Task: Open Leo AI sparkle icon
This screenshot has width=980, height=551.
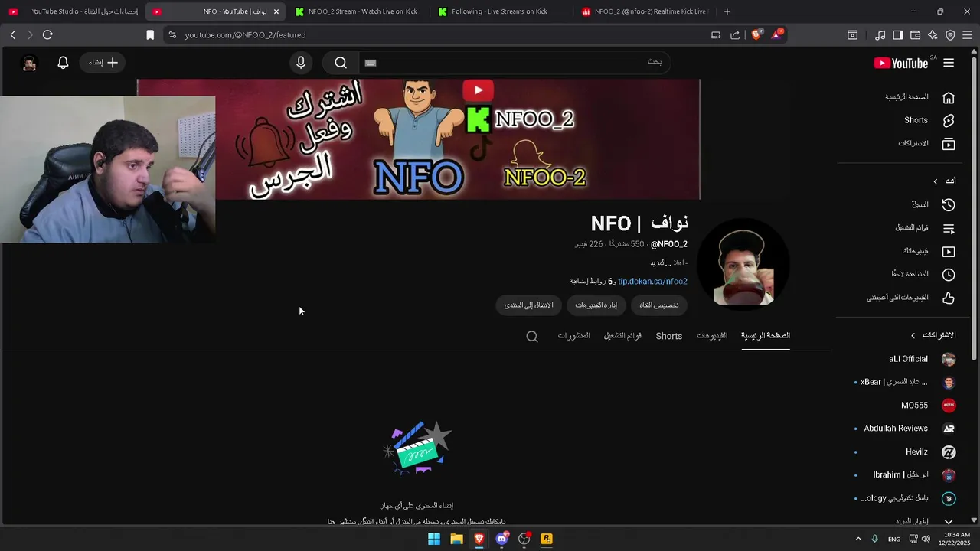Action: (x=933, y=34)
